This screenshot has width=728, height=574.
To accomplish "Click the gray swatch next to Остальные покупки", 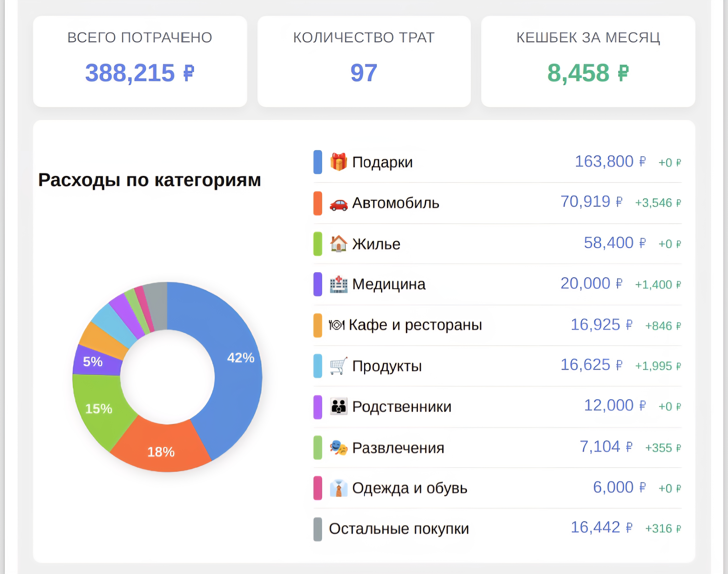I will pyautogui.click(x=317, y=529).
